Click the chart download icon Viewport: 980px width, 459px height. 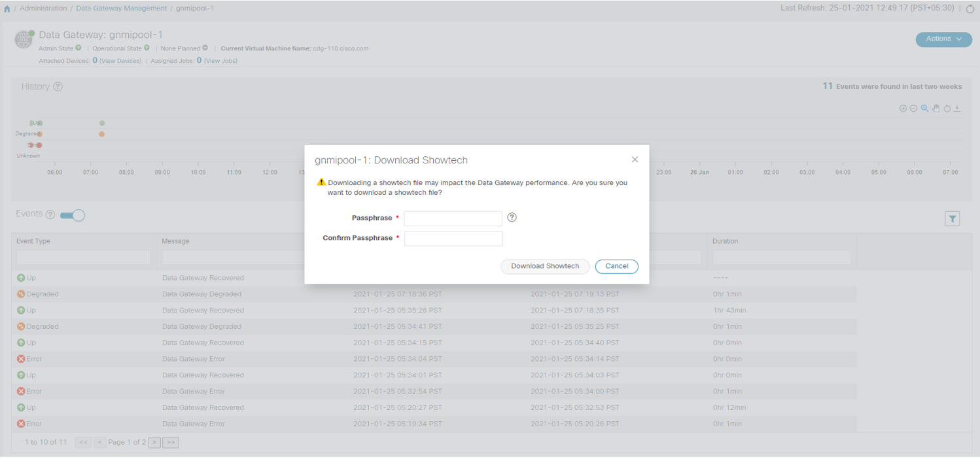point(957,109)
